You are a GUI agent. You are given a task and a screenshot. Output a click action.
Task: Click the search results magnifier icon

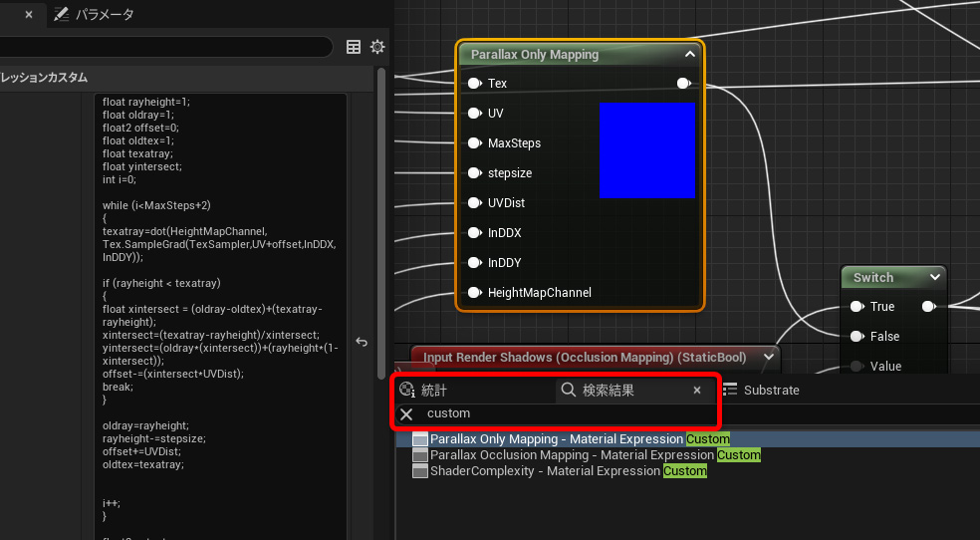click(x=568, y=390)
